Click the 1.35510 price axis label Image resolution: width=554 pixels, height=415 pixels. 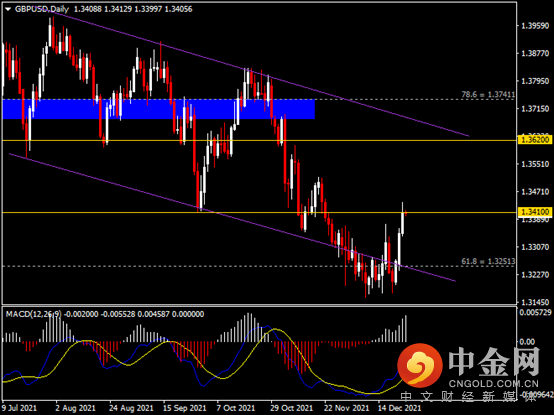point(535,164)
